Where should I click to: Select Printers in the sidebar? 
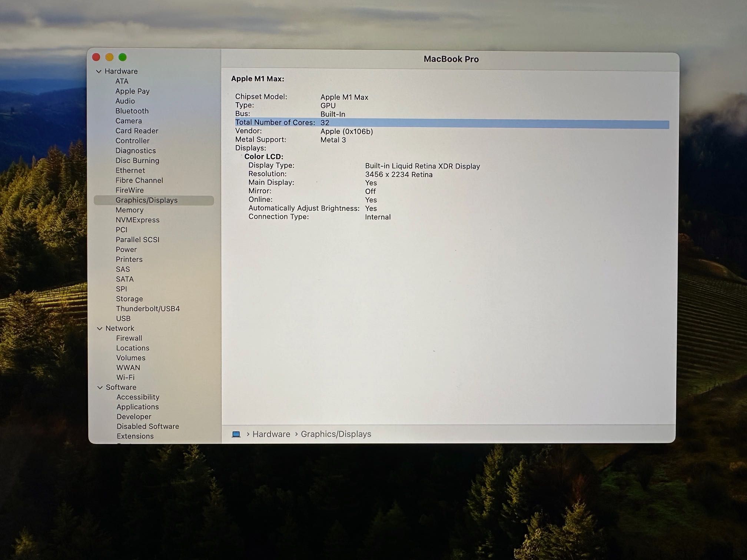[129, 260]
